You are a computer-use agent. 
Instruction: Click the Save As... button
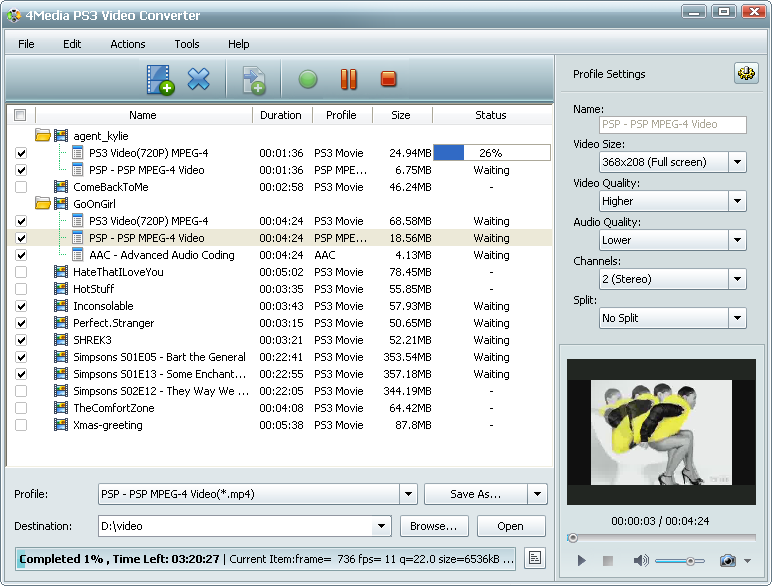(476, 494)
